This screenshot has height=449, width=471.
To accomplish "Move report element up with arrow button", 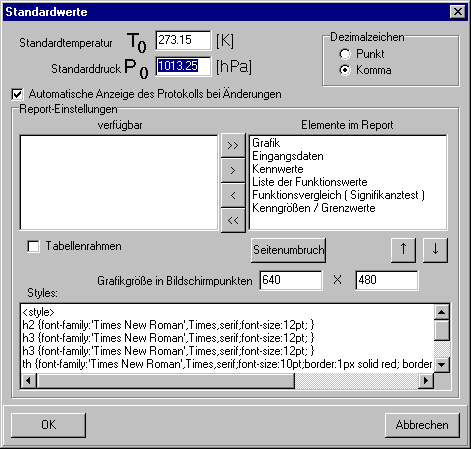I will 403,249.
